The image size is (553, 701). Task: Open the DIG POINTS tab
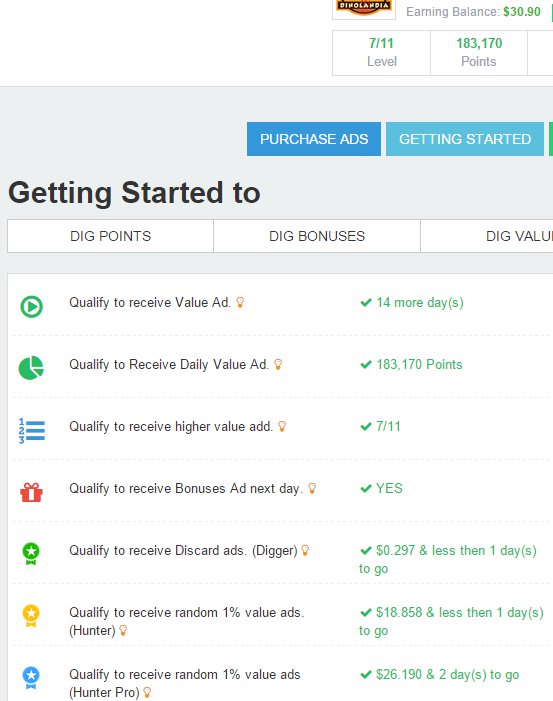coord(110,236)
